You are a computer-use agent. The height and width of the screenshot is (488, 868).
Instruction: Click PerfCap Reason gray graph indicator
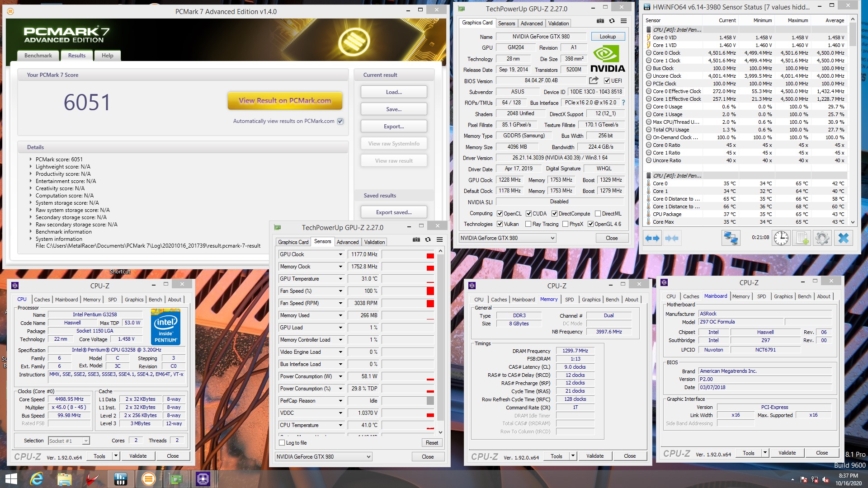430,401
